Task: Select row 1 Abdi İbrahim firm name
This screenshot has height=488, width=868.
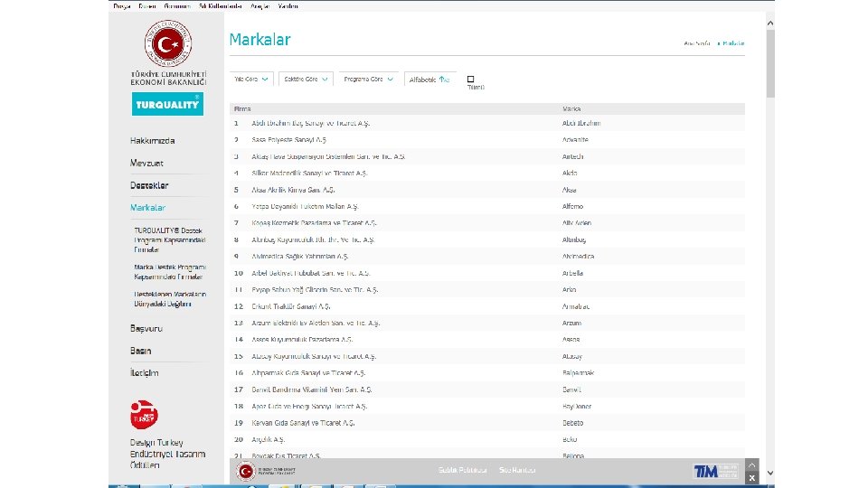Action: pyautogui.click(x=310, y=124)
